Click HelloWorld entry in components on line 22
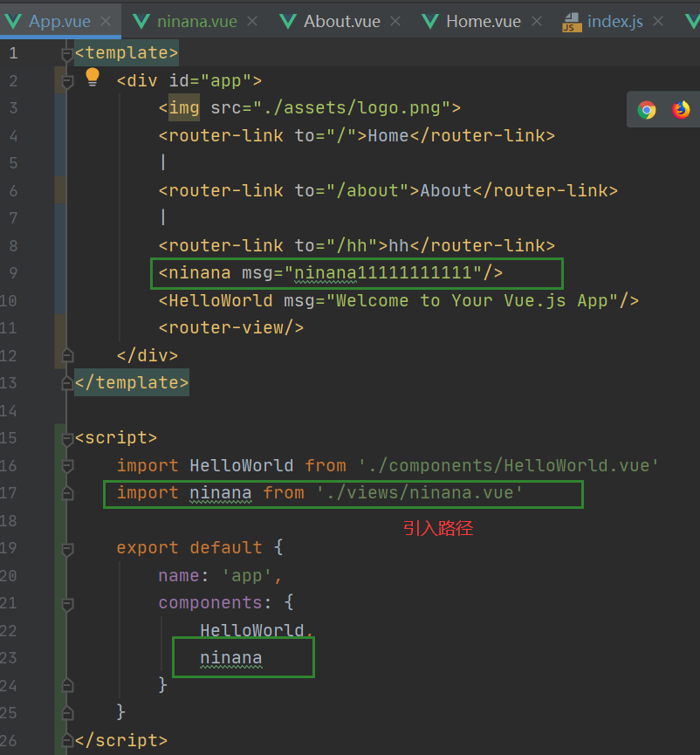The image size is (700, 755). pyautogui.click(x=251, y=630)
